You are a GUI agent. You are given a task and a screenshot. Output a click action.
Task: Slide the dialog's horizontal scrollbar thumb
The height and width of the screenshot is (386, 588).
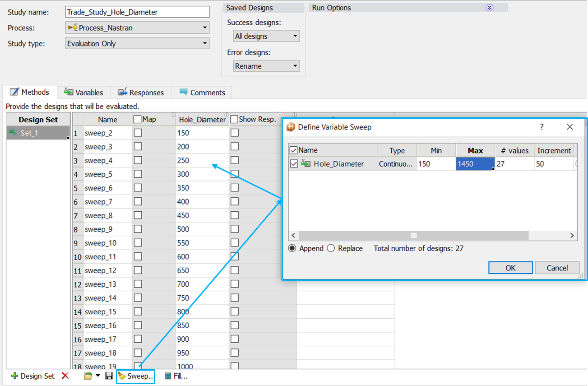click(413, 236)
